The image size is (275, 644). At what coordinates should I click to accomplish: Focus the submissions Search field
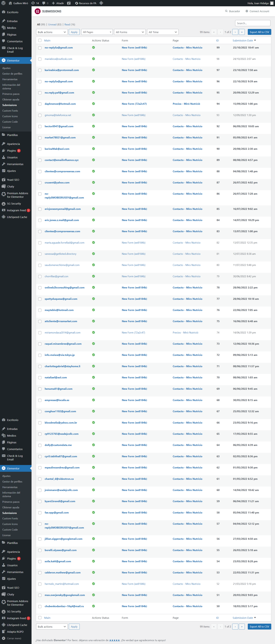[x=253, y=23]
